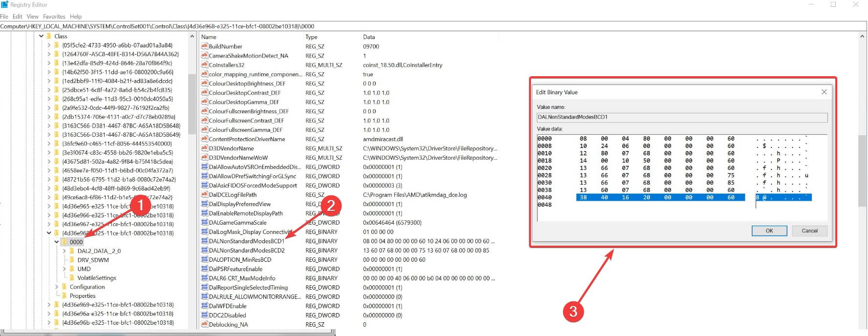868x336 pixels.
Task: Select the VolatileSettings folder icon
Action: click(72, 278)
